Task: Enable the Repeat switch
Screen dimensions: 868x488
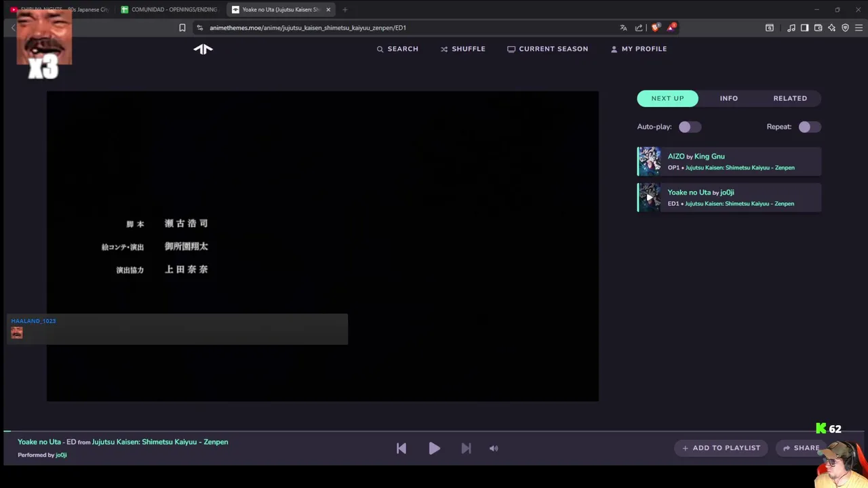Action: pos(810,127)
